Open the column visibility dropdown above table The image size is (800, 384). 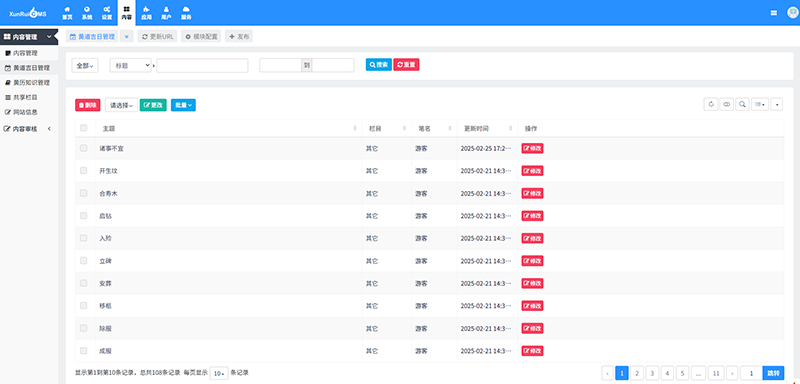tap(760, 105)
